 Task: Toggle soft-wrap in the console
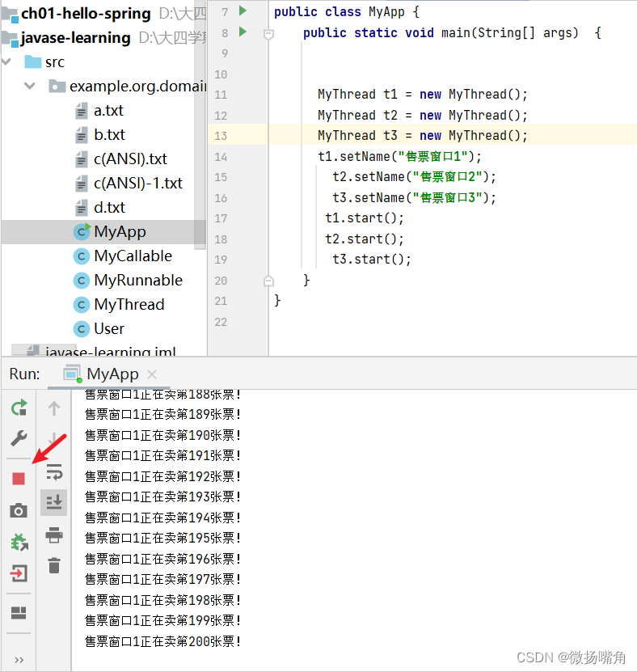(x=54, y=472)
